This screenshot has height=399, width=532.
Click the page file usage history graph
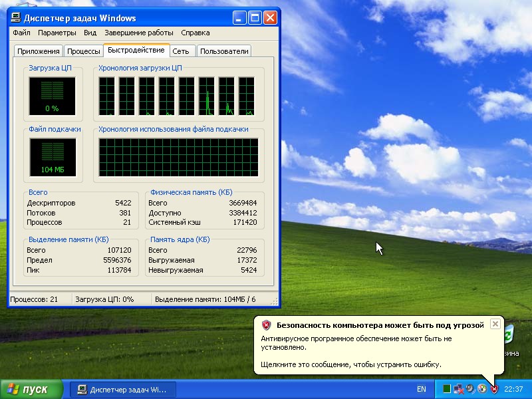pyautogui.click(x=178, y=158)
